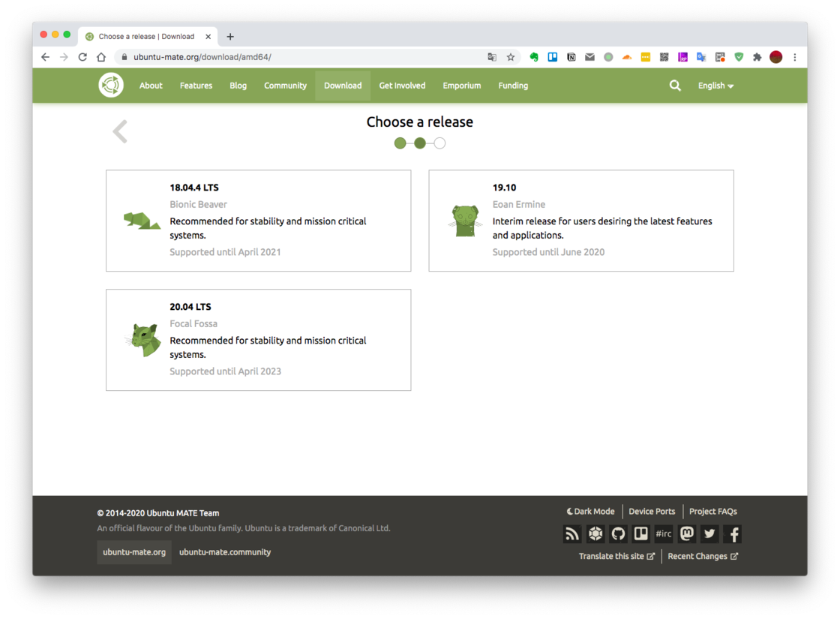The height and width of the screenshot is (619, 840).
Task: Open the Facebook icon in footer
Action: (x=733, y=533)
